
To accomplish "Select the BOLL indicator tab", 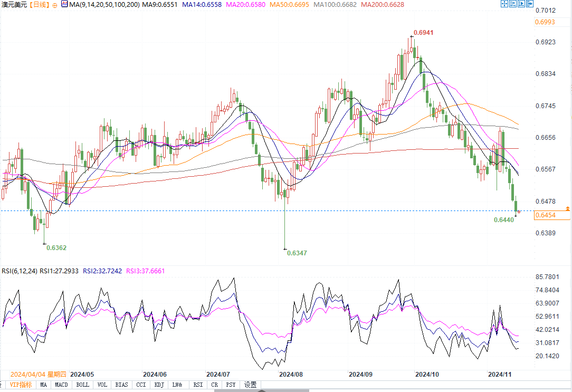I will [83, 385].
